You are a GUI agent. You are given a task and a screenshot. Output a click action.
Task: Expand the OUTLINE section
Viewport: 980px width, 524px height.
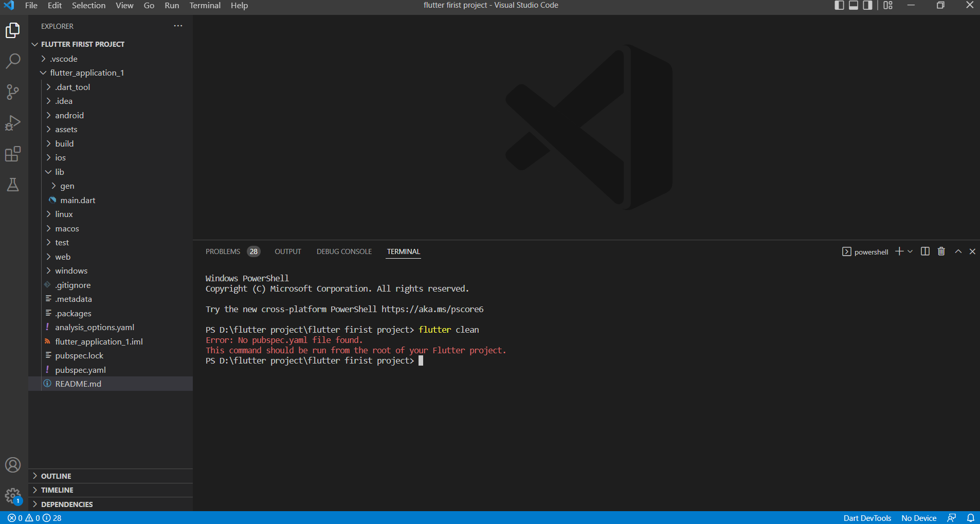(x=111, y=476)
